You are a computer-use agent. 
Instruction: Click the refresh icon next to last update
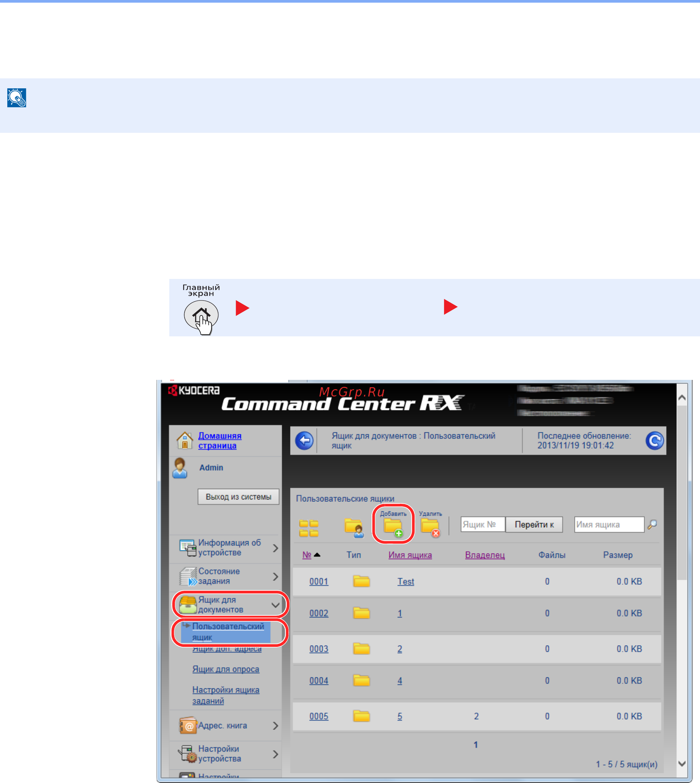point(655,441)
